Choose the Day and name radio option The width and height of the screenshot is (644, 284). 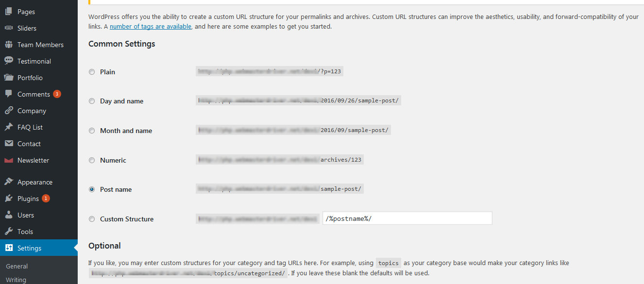(x=92, y=101)
